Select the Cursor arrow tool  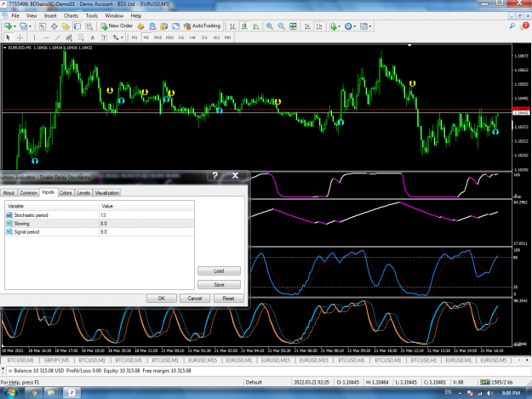(9, 37)
